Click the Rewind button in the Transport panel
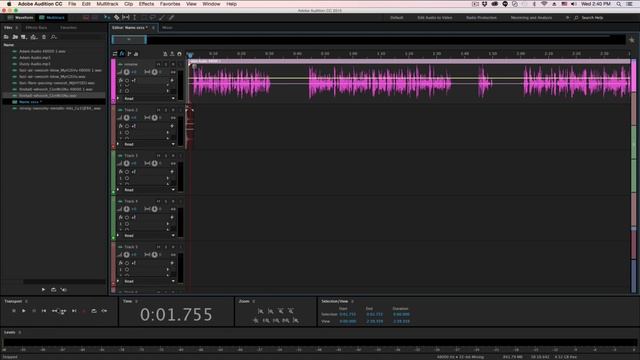The image size is (640, 360). coord(54,311)
